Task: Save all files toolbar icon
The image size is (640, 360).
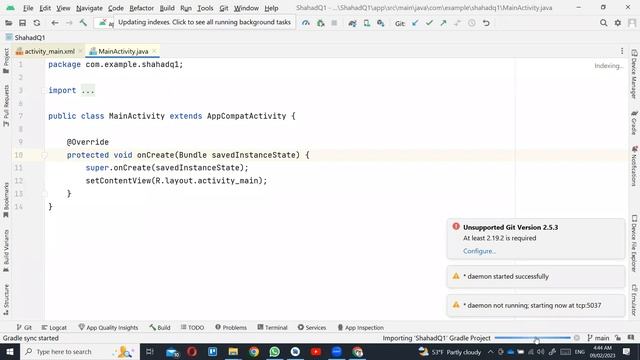Action: pyautogui.click(x=22, y=23)
